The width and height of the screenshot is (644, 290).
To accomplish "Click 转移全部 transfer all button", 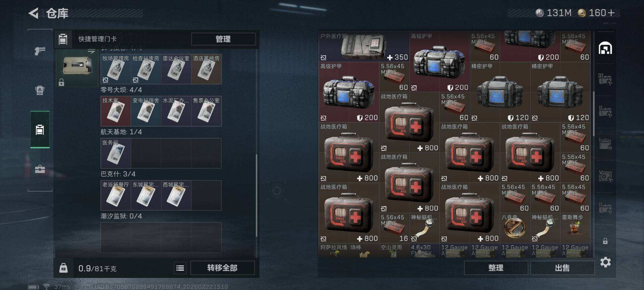I will tap(222, 268).
